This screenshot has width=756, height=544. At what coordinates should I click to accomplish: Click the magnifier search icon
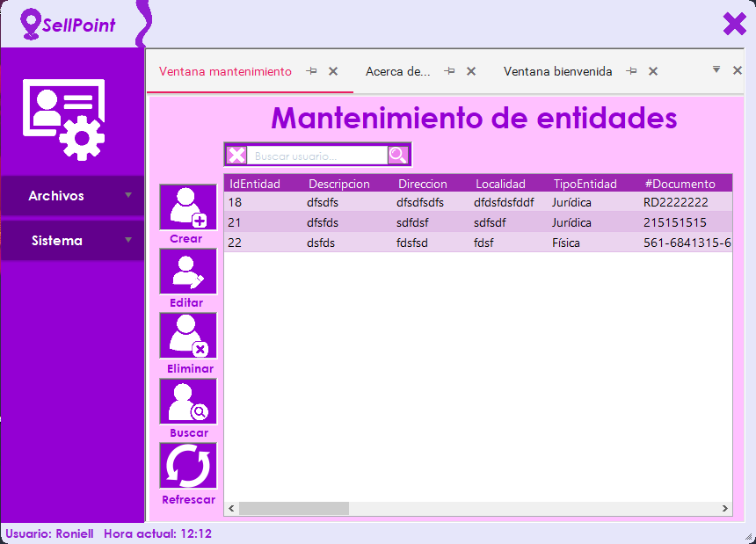pos(397,156)
